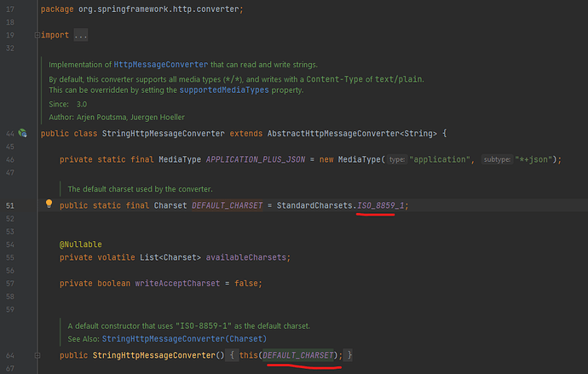Click DEFAULT_CHARSET in the this() call on line 64
This screenshot has width=588, height=374.
(298, 355)
